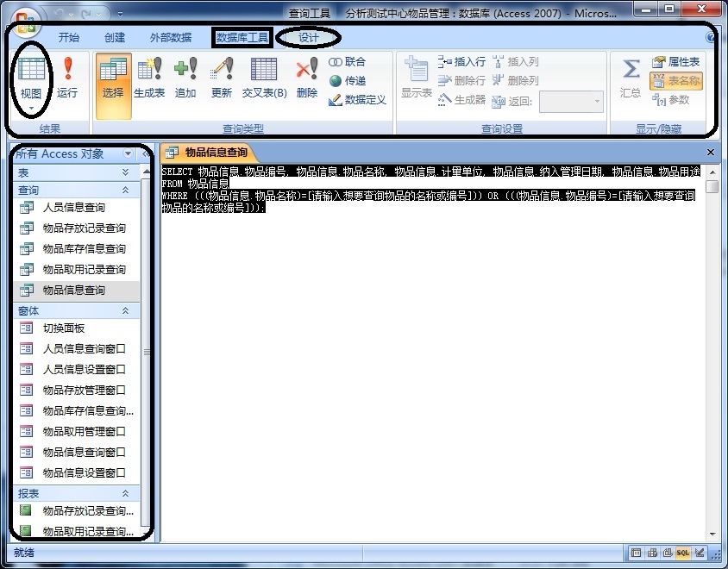Toggle the 汇总 totals row

[631, 78]
